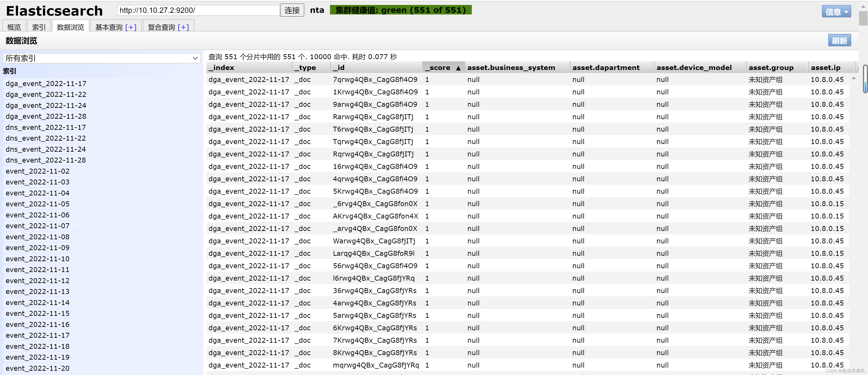Sort by asset.device_model column header
The width and height of the screenshot is (868, 375).
(700, 67)
